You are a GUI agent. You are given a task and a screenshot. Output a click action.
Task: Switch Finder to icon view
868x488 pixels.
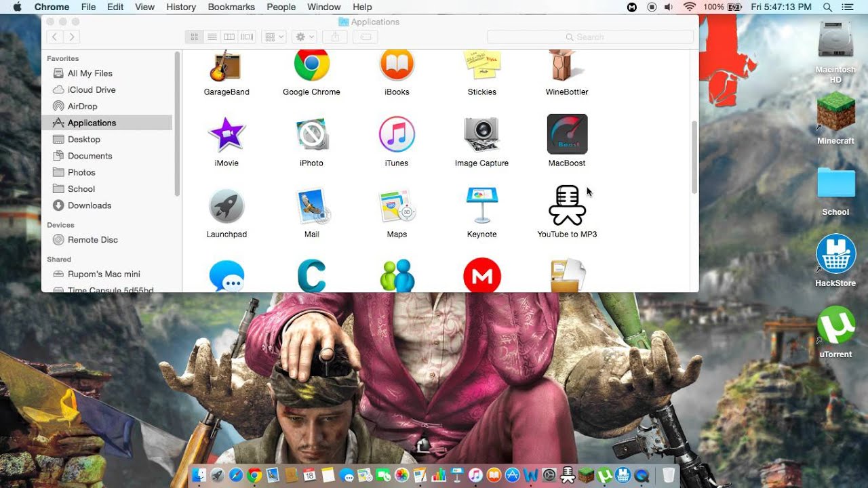pos(194,37)
